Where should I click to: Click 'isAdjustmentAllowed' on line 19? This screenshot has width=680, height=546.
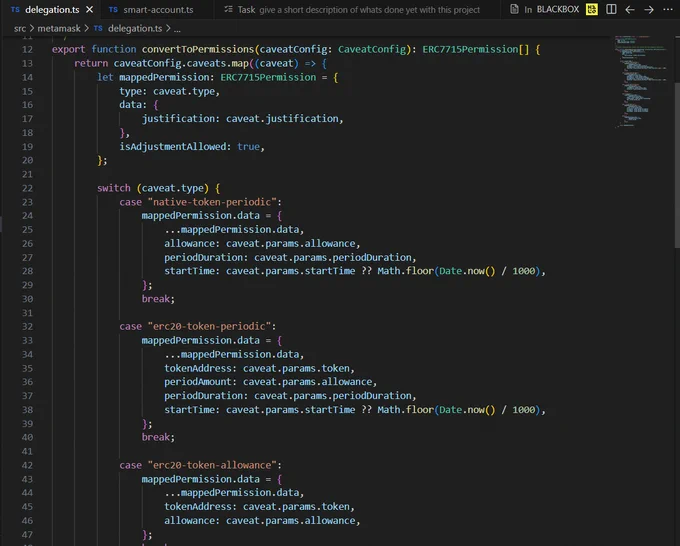pos(173,147)
